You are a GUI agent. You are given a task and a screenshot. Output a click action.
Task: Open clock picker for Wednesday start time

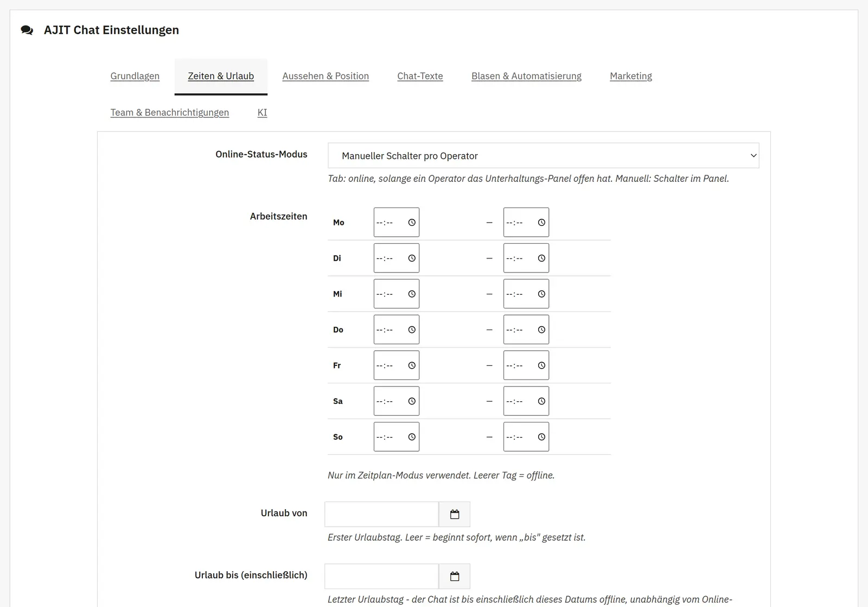point(412,294)
